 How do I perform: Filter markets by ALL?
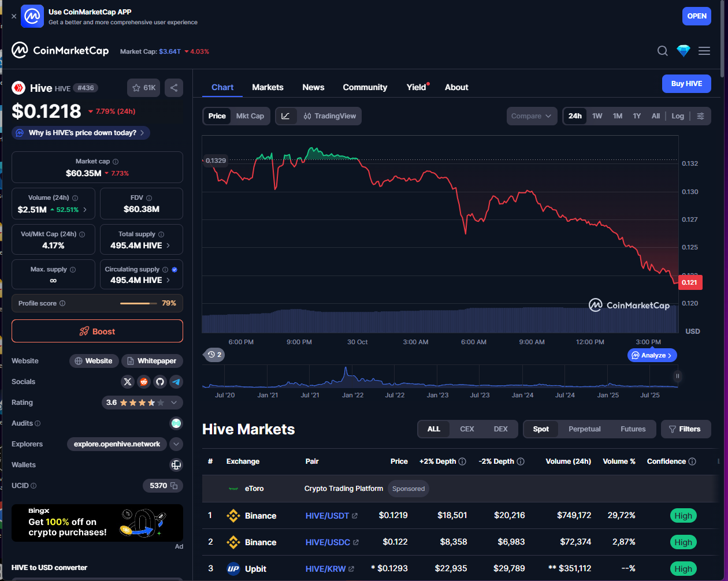tap(434, 429)
